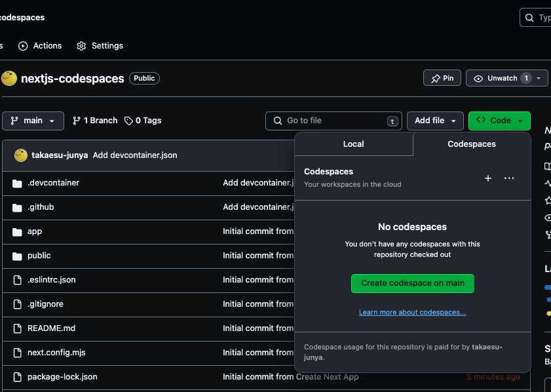The height and width of the screenshot is (392, 551).
Task: Open the repository Settings tab
Action: 100,46
